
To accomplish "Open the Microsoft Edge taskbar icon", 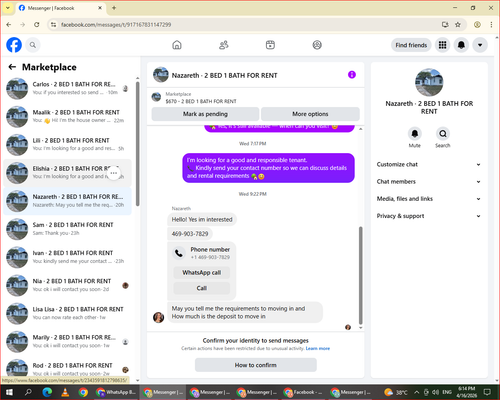I will point(47,392).
